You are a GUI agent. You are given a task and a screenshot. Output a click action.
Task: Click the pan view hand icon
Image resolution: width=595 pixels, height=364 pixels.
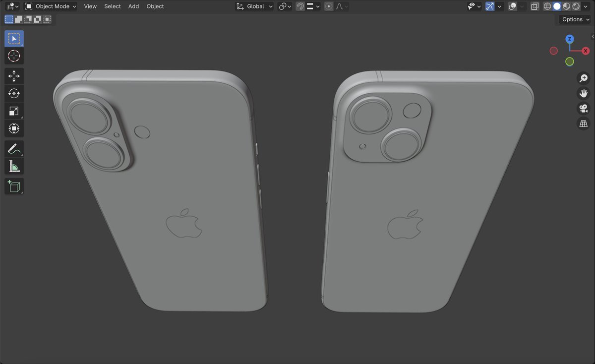coord(584,93)
